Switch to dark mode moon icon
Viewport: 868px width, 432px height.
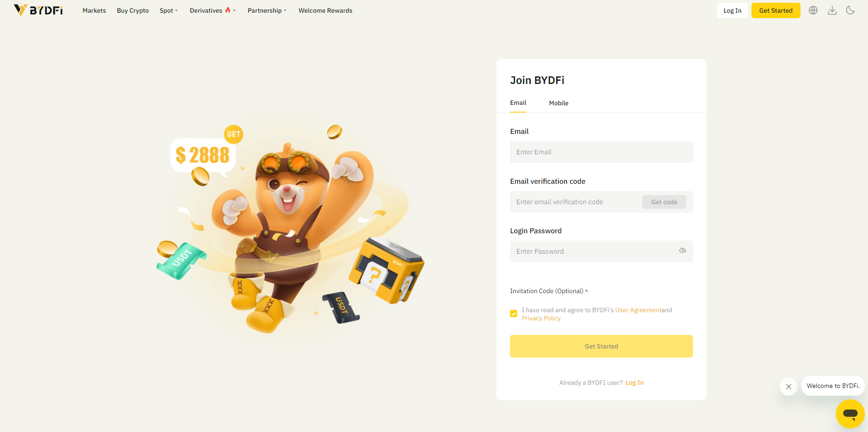850,10
